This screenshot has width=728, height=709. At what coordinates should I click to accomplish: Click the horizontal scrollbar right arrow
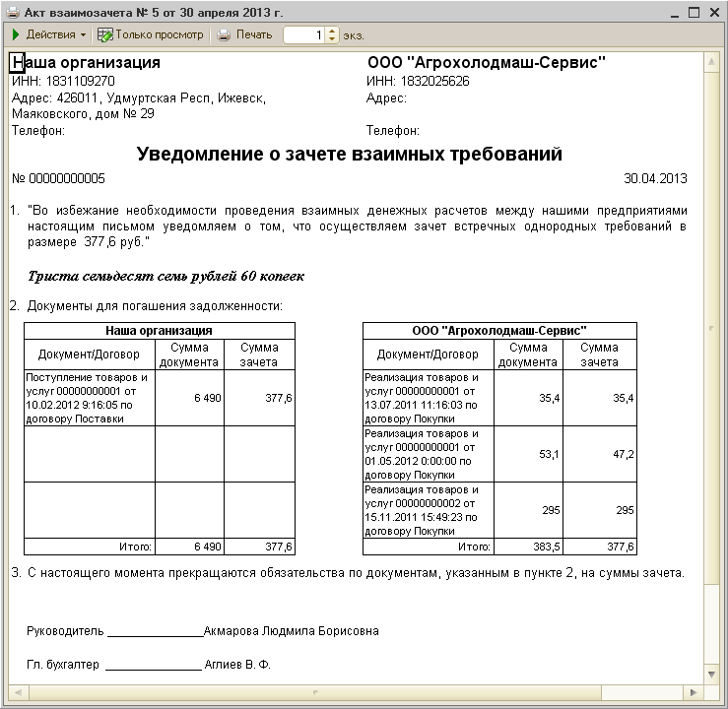(x=694, y=692)
